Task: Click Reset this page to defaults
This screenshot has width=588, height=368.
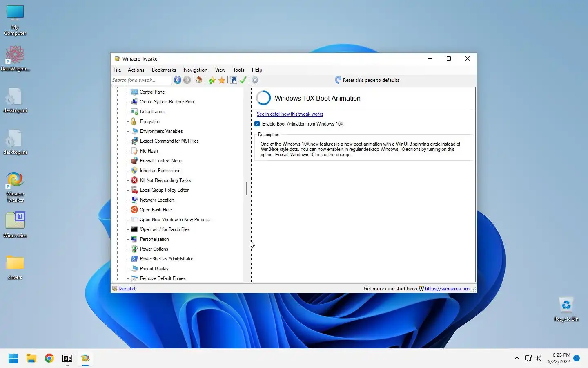Action: [367, 80]
